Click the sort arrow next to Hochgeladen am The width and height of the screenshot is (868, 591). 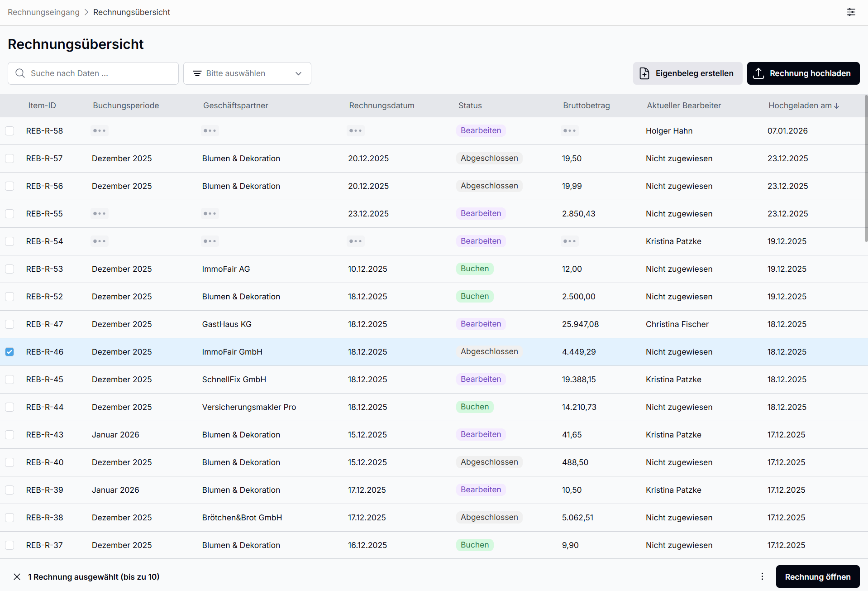pos(837,106)
